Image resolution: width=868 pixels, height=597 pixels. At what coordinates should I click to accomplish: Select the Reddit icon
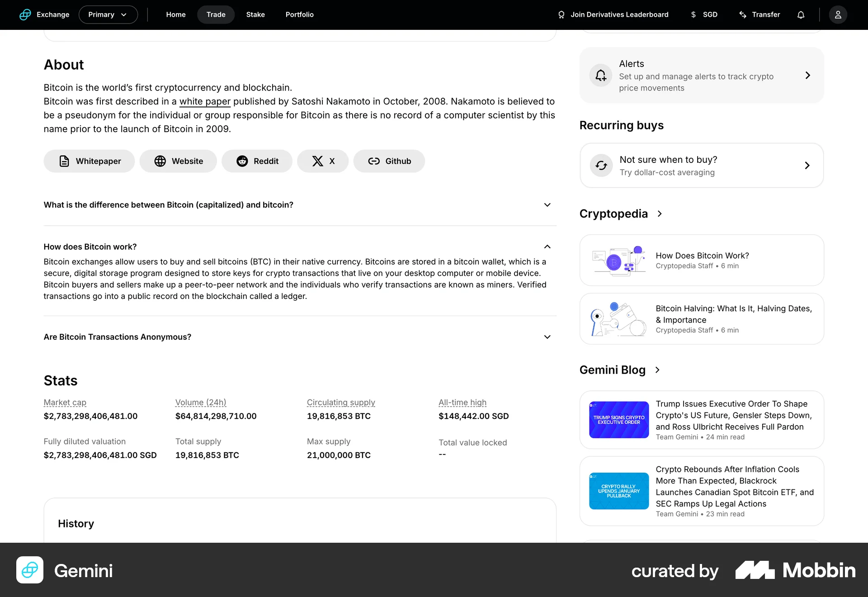pos(242,161)
